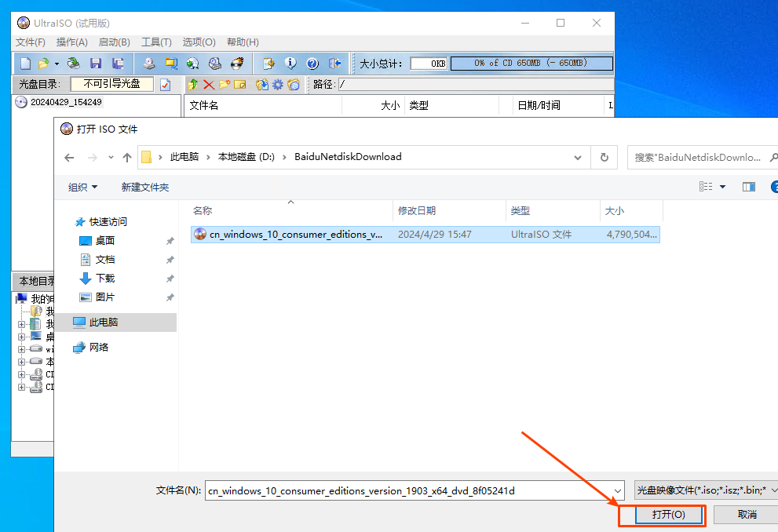Toggle the preview pane icon
Viewport: 778px width, 532px height.
[x=749, y=187]
